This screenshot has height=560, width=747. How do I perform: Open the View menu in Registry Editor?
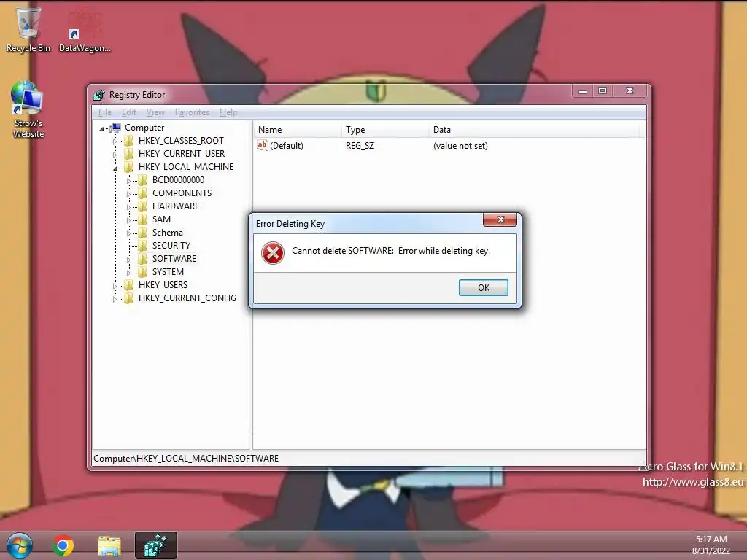click(x=155, y=112)
